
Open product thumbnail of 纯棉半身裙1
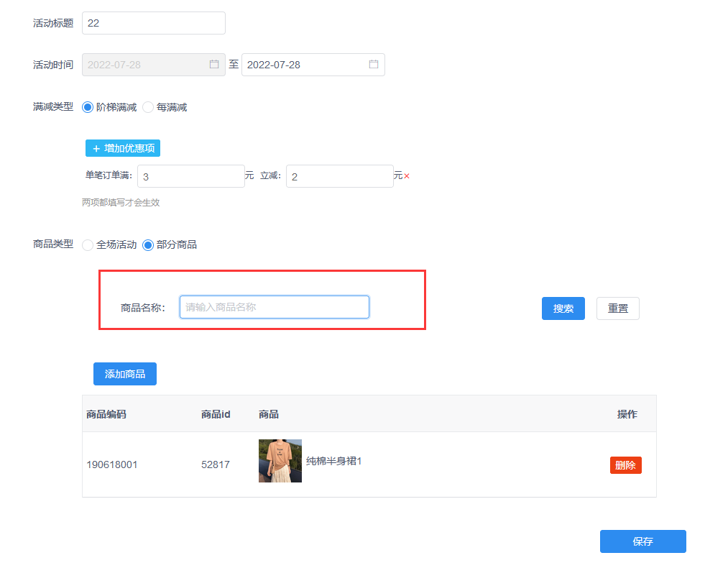point(280,461)
